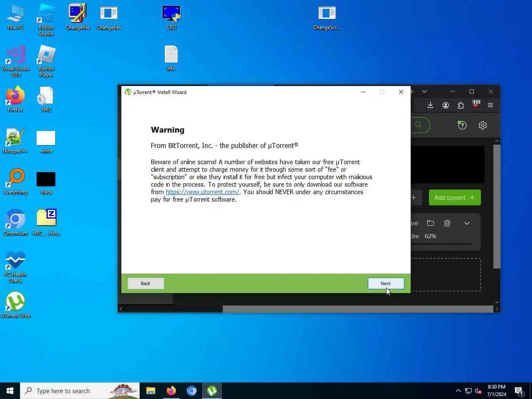
Task: Click the torrent download progress bar
Action: pos(441,244)
